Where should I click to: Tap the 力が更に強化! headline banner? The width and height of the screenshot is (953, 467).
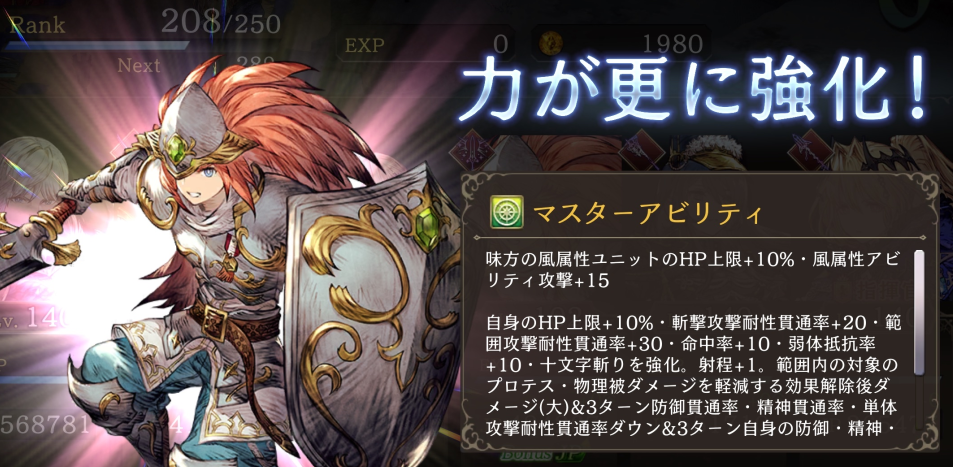694,89
